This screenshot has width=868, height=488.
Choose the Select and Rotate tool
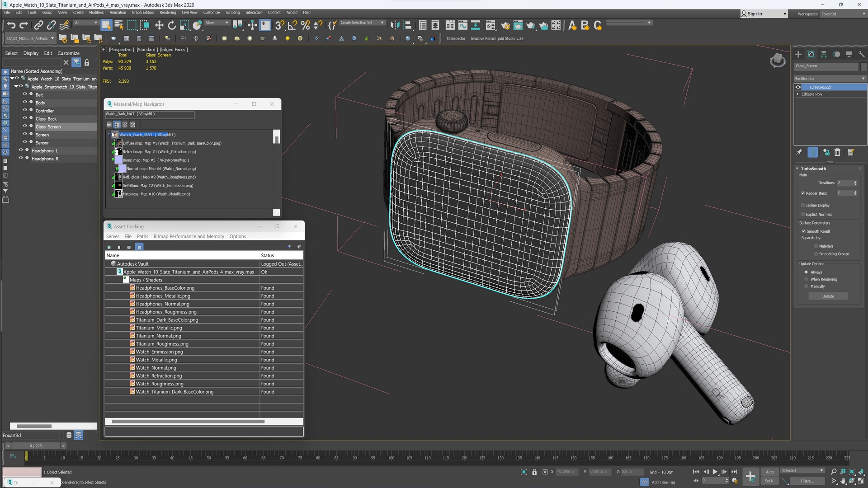[x=172, y=25]
